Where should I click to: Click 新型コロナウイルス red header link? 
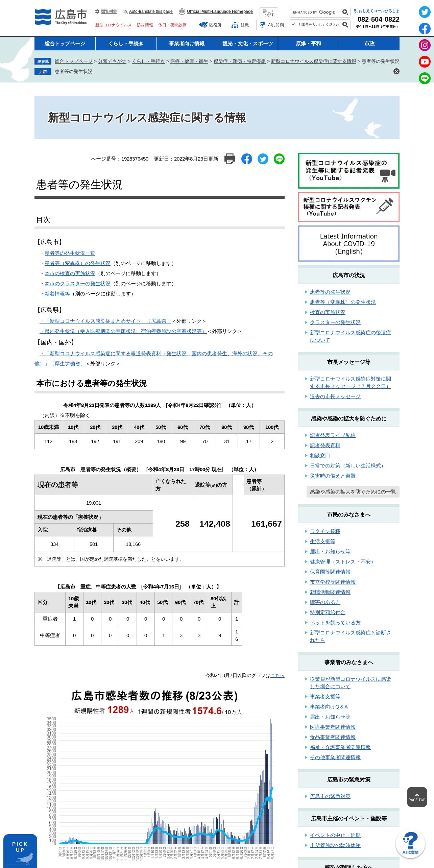113,25
